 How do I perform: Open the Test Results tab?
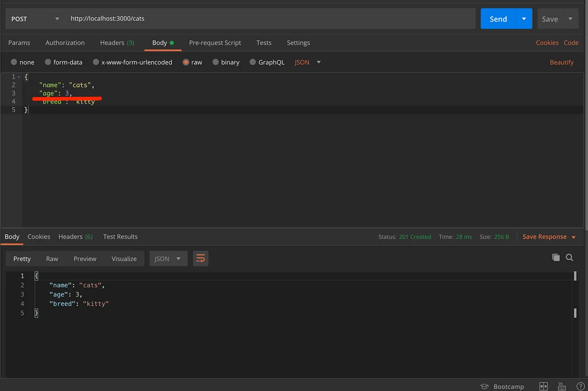(x=121, y=237)
